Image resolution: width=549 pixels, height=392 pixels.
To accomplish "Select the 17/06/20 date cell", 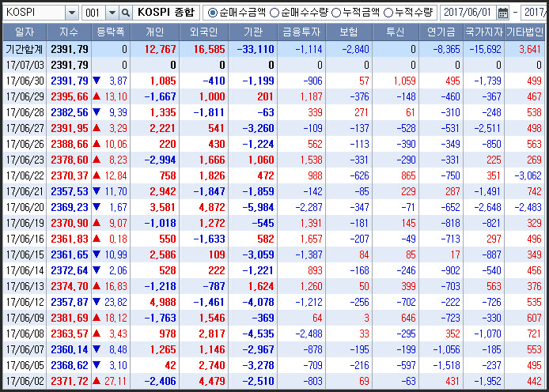I will point(25,207).
